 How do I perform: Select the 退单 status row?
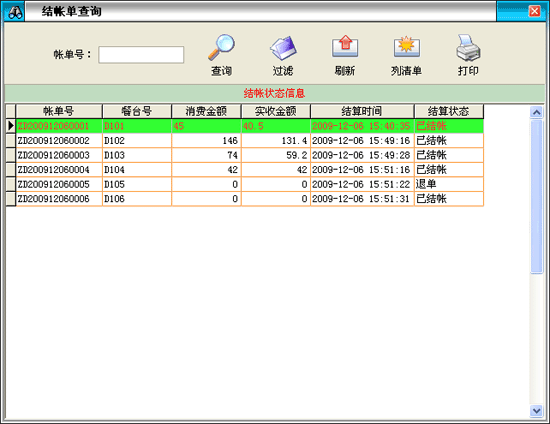coord(250,184)
